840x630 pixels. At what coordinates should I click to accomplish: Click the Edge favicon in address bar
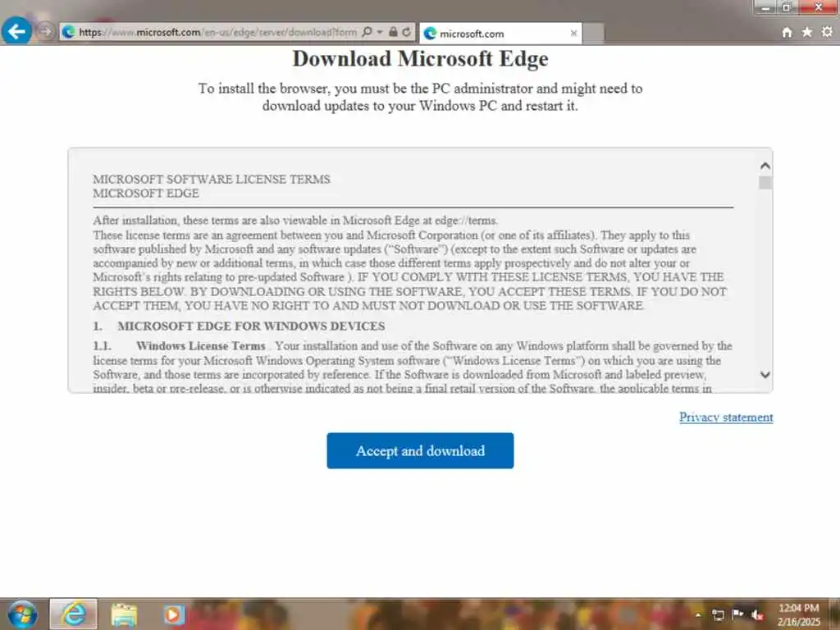(69, 32)
